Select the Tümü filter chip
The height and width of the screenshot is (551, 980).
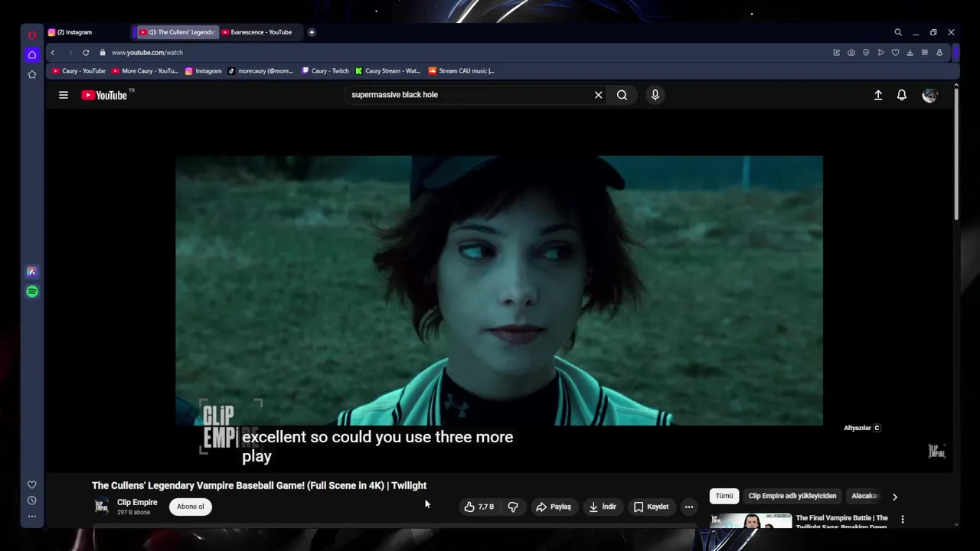[x=724, y=496]
